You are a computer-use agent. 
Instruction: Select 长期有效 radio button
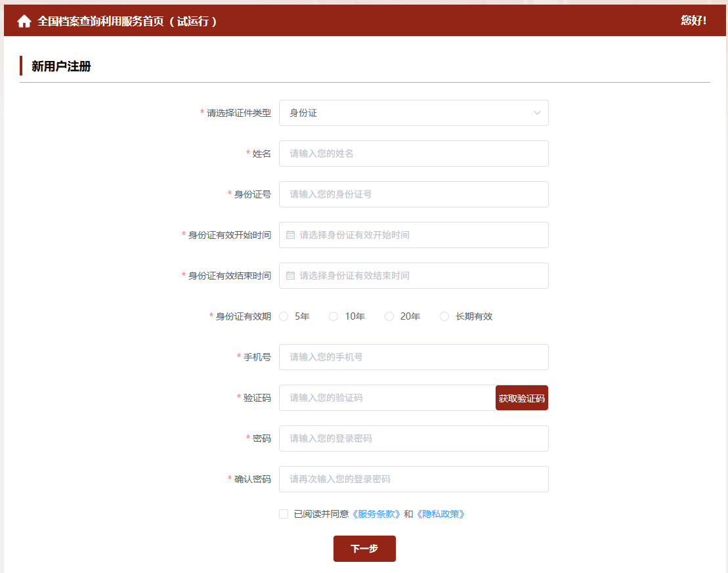coord(444,316)
